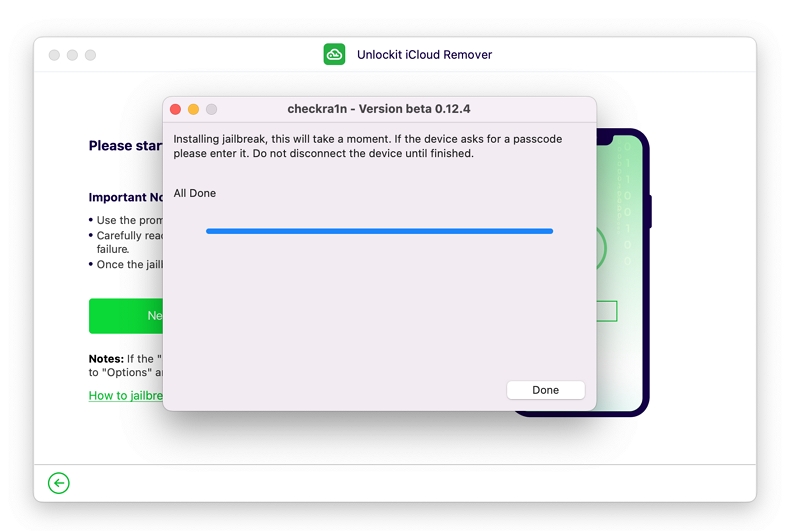Click the phone illustration in Unlockit window
This screenshot has height=531, width=790.
[623, 272]
